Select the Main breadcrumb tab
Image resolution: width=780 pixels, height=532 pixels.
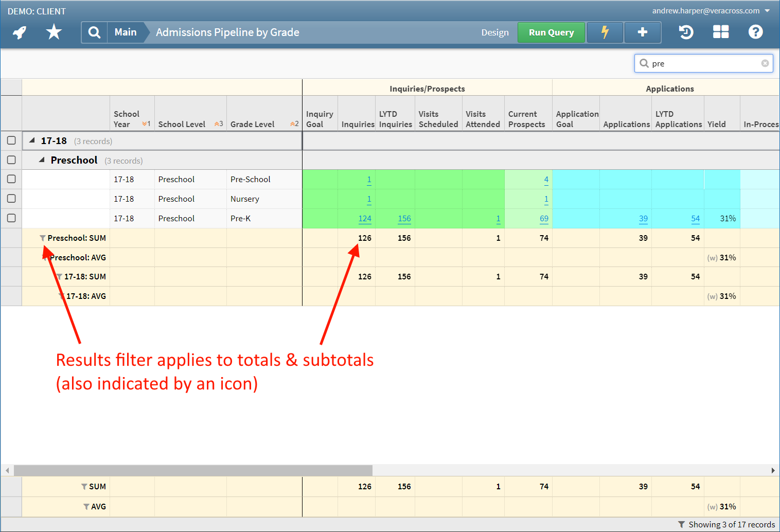pos(126,32)
